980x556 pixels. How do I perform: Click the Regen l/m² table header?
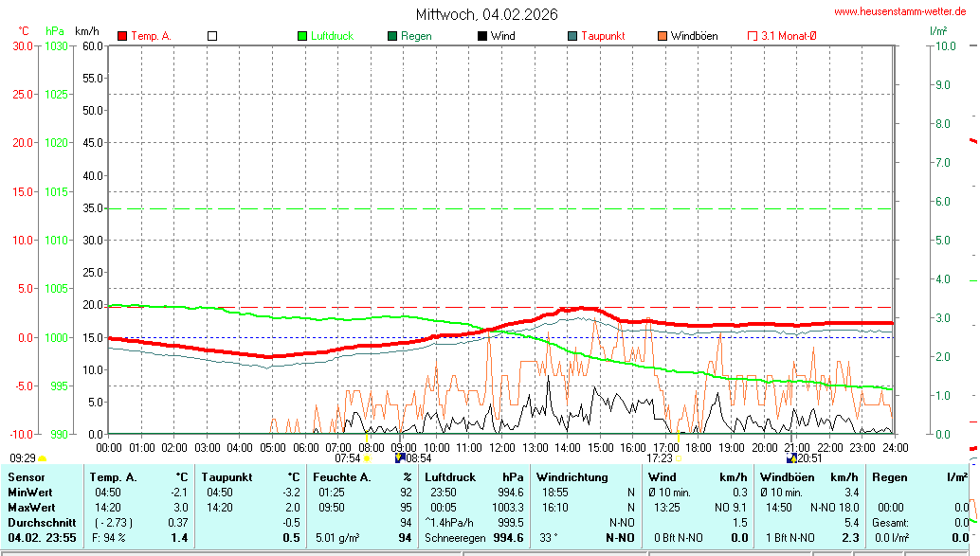914,477
